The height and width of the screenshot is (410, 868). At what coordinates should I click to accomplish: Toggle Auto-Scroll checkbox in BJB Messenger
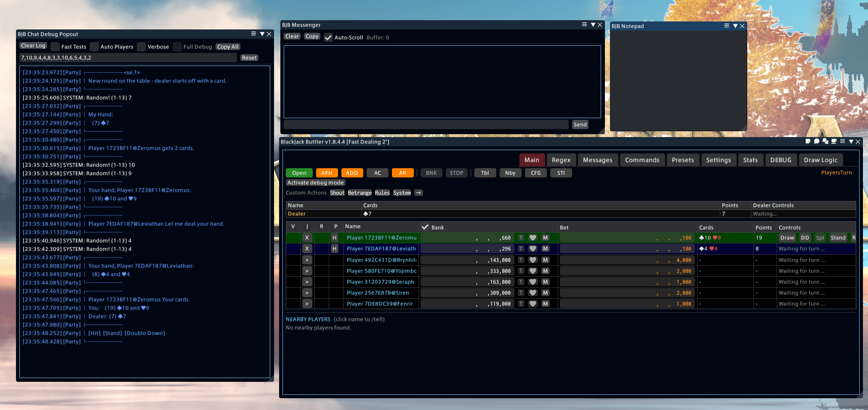pos(328,37)
